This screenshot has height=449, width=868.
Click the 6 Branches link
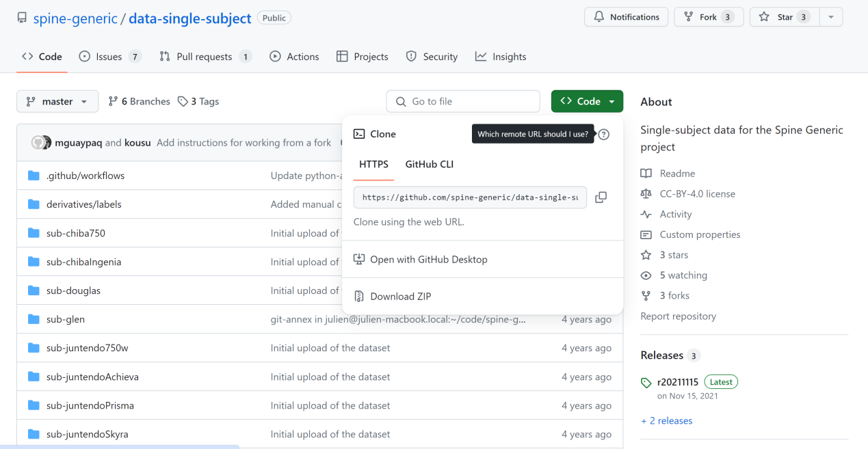pos(140,101)
